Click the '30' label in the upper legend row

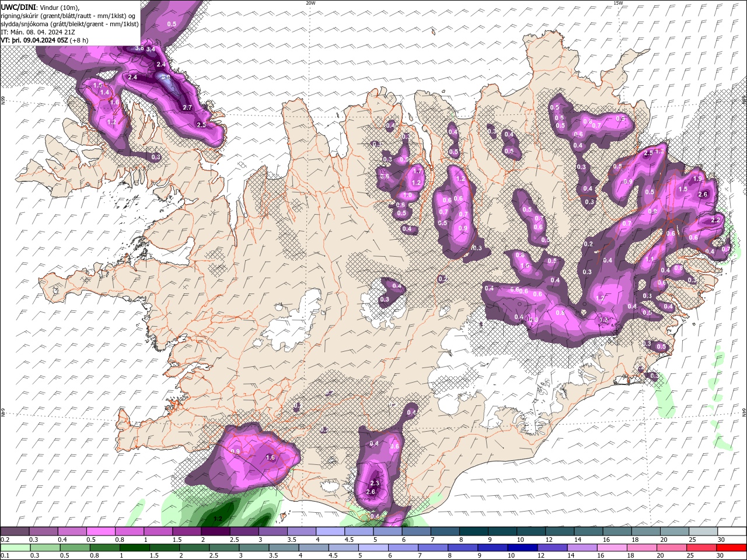pos(721,540)
